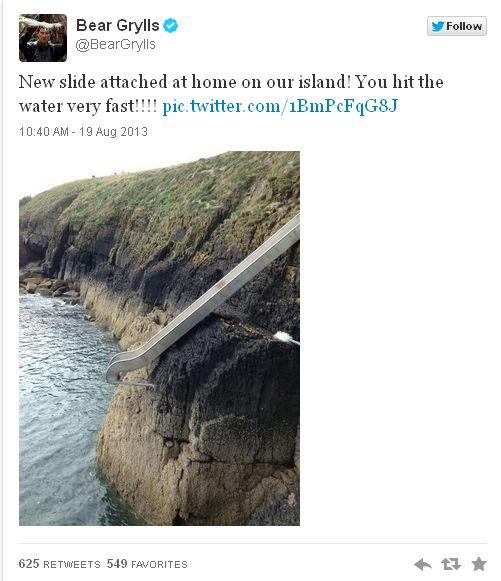This screenshot has height=581, width=501.
Task: Open the pic.twitter.com/1BmPcFqG8J link
Action: click(281, 106)
